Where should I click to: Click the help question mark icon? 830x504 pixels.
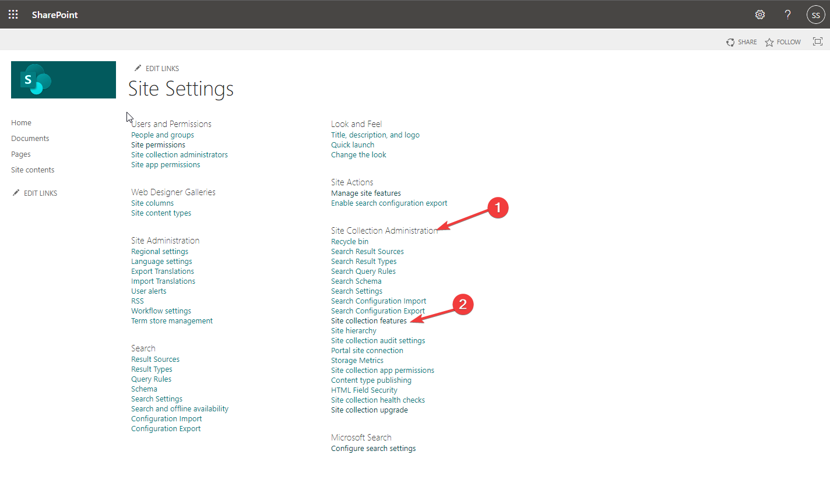[787, 15]
